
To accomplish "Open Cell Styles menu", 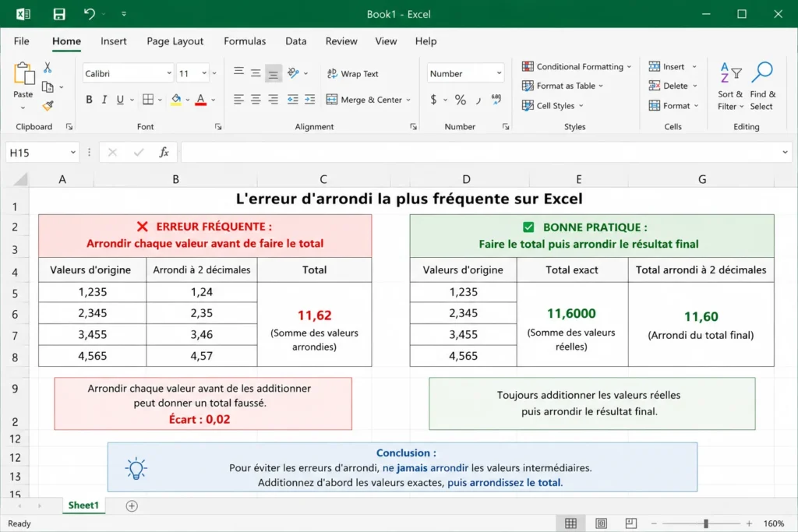I will 553,106.
